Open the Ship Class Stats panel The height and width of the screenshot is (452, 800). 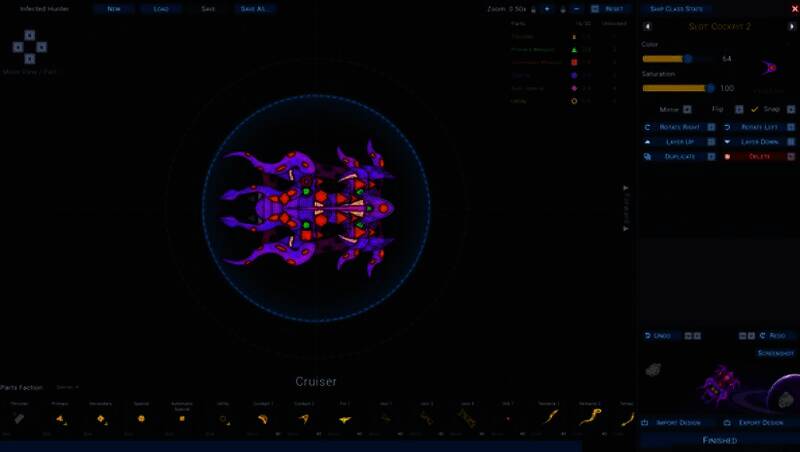[x=676, y=8]
